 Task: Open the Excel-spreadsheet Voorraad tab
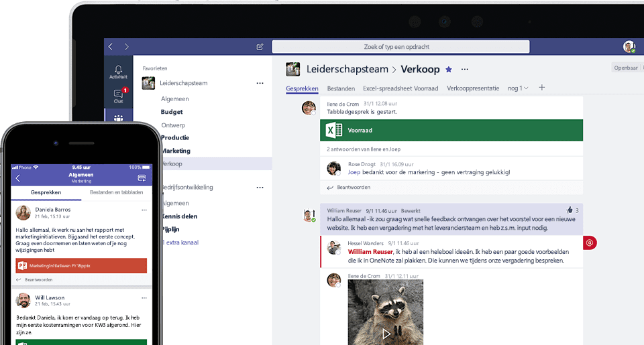pos(400,88)
